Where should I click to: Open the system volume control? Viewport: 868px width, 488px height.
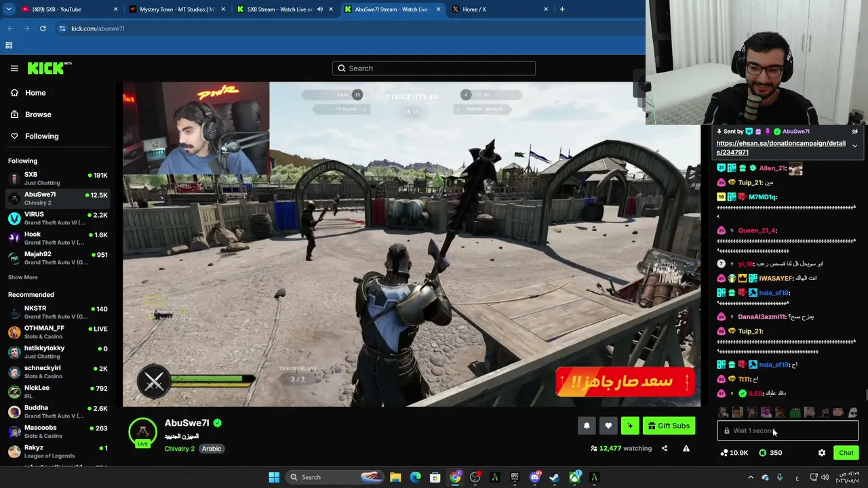(825, 477)
